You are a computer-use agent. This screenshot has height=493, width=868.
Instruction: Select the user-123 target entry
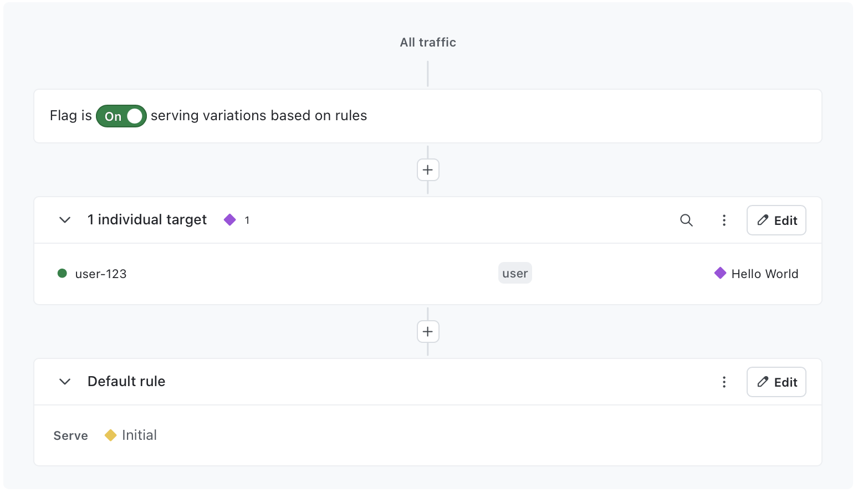click(x=101, y=274)
